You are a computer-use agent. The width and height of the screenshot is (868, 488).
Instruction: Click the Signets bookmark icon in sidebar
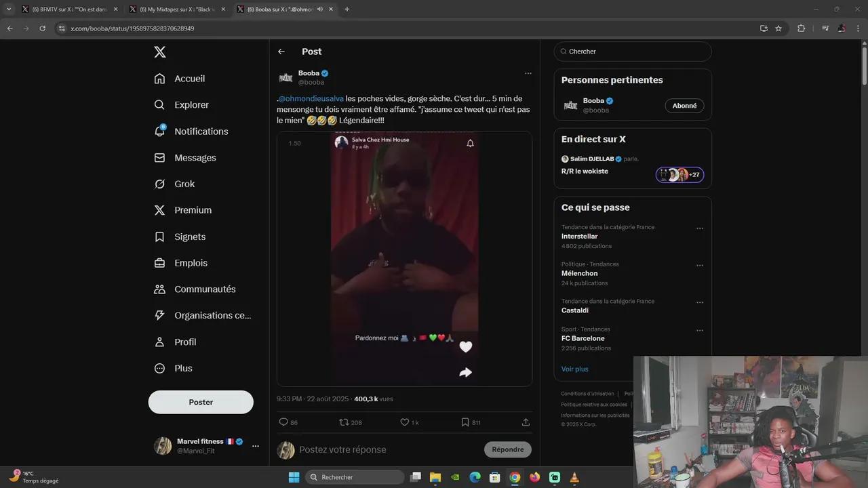click(159, 237)
